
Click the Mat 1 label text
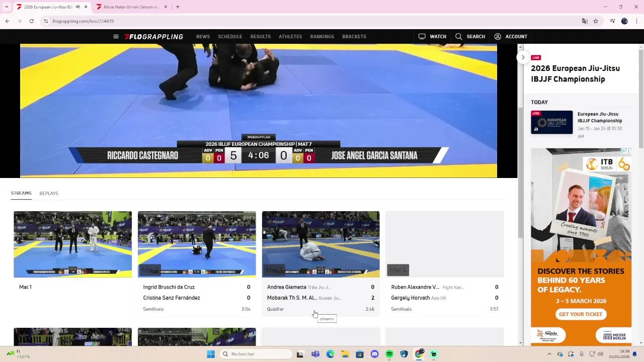[x=25, y=287]
